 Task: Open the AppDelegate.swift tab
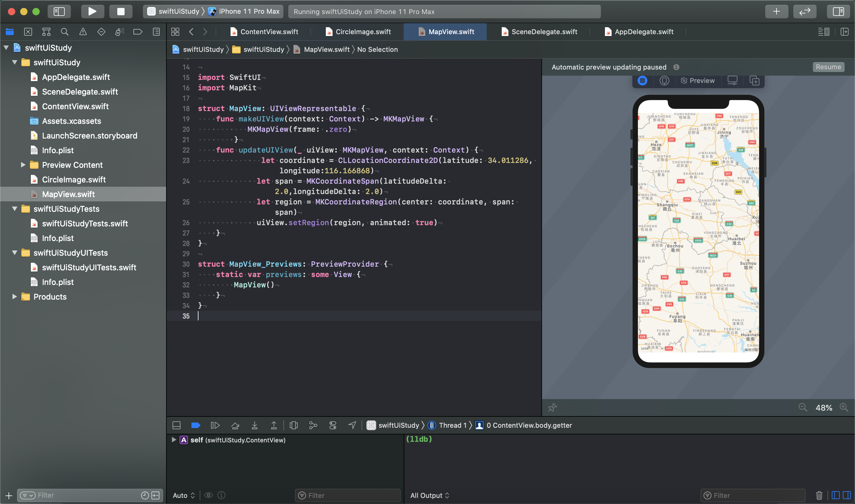point(639,32)
